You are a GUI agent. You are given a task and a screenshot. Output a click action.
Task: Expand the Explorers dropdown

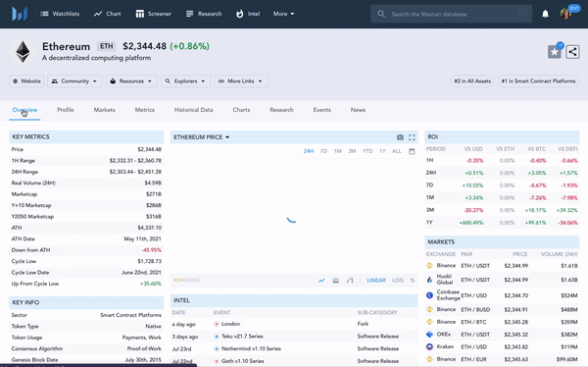pyautogui.click(x=185, y=81)
